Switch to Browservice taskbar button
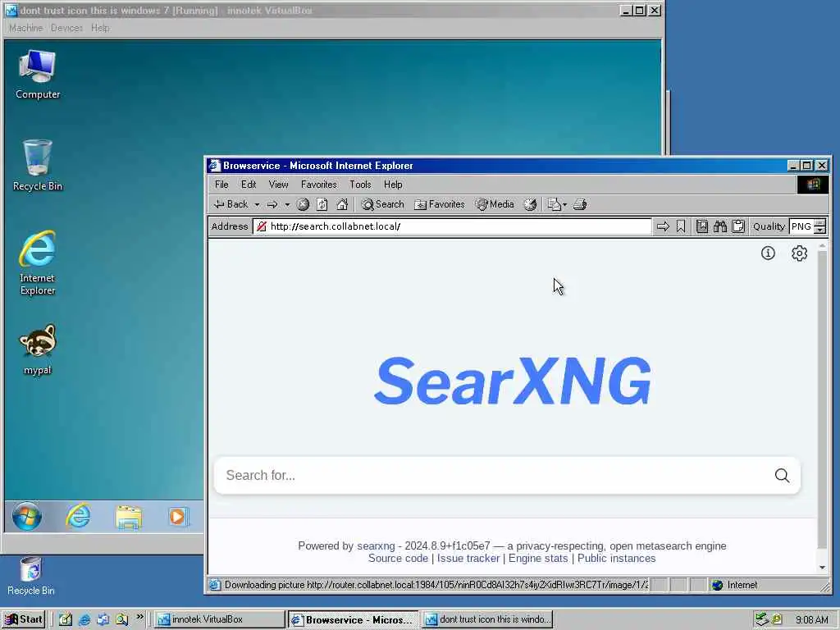840x630 pixels. pyautogui.click(x=353, y=620)
